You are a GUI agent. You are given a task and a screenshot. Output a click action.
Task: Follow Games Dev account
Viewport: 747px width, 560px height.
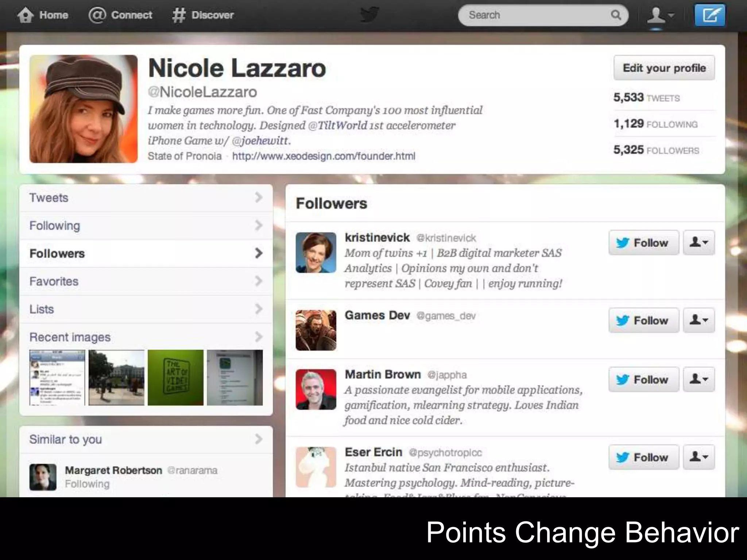tap(644, 320)
